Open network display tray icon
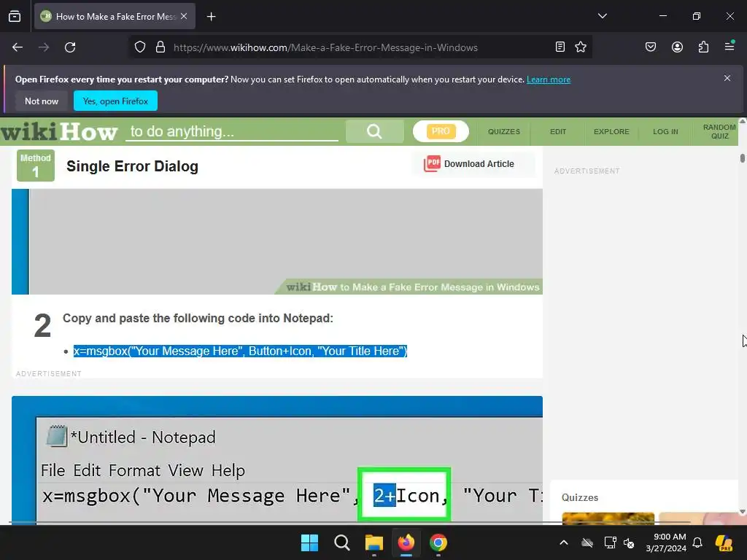 (610, 542)
